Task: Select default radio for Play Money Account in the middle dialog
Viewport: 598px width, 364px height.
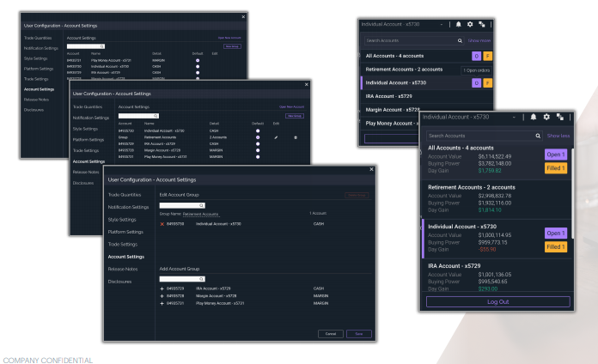Action: coord(257,157)
